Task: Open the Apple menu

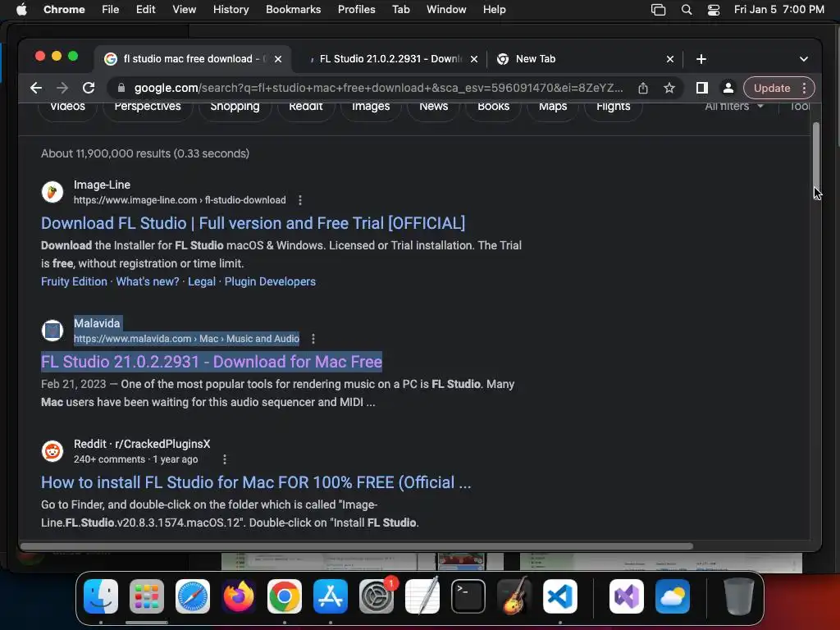Action: coord(21,10)
